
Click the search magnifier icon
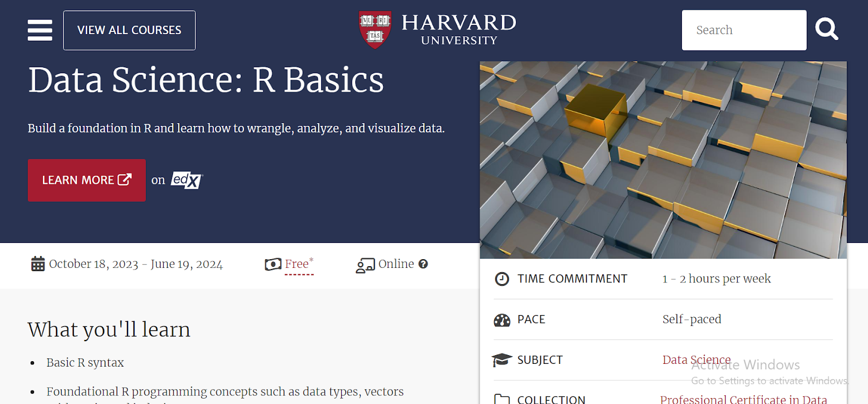826,29
